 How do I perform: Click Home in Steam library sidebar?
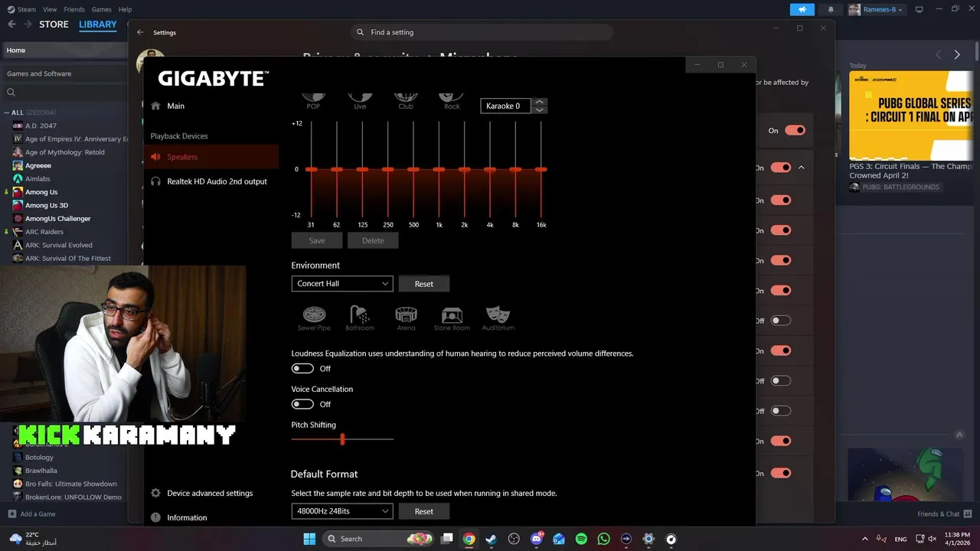(64, 51)
